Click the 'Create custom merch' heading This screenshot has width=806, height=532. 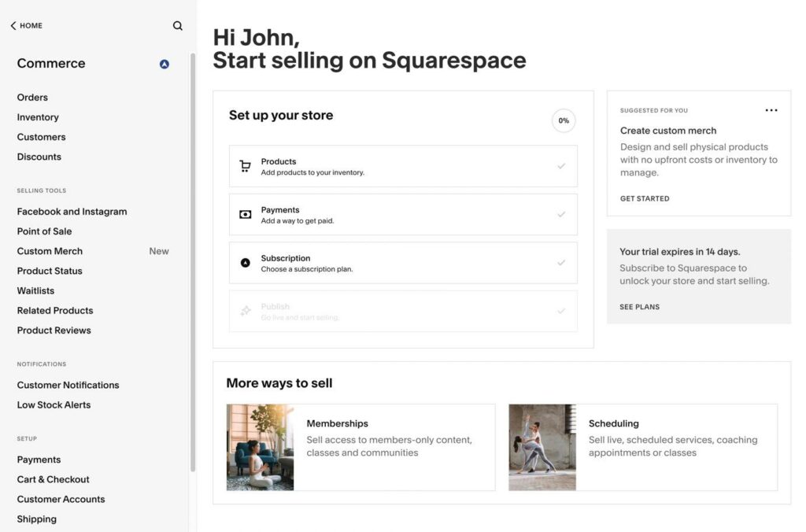coord(667,131)
